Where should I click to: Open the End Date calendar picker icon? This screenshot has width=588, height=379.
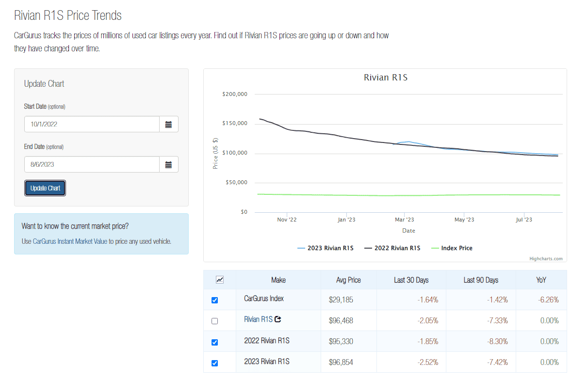(x=168, y=164)
